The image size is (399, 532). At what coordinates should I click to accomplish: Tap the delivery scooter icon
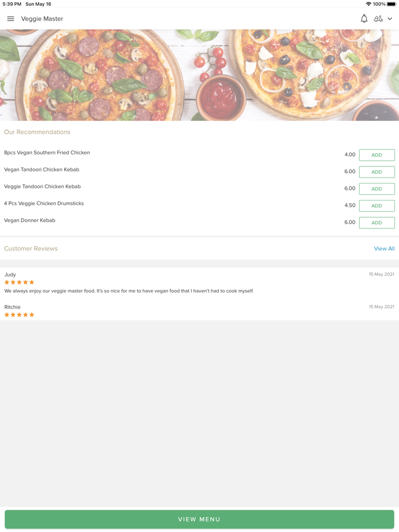pyautogui.click(x=378, y=19)
